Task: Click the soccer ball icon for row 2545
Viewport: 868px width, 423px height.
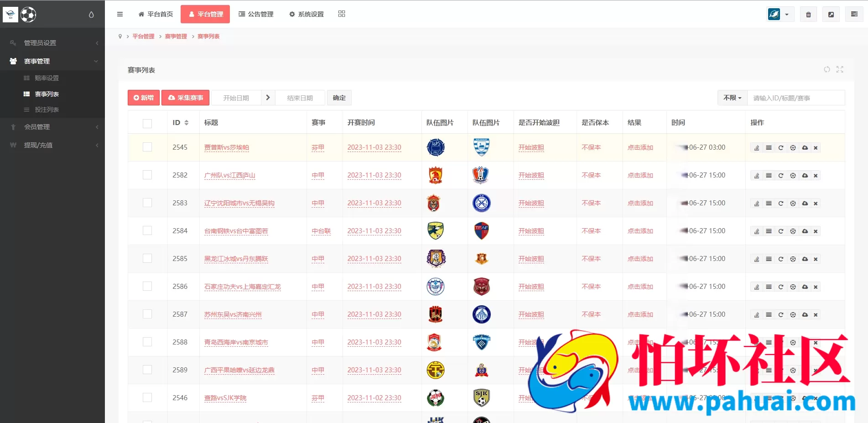Action: click(793, 148)
